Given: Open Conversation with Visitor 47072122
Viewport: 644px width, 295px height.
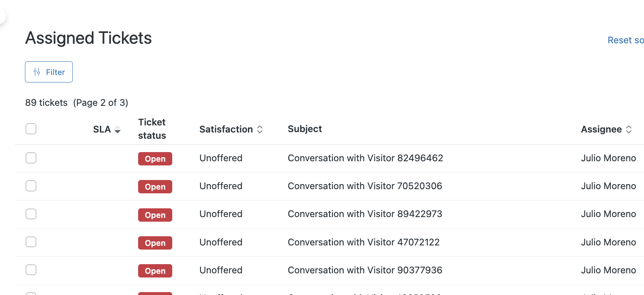Looking at the screenshot, I should (364, 242).
